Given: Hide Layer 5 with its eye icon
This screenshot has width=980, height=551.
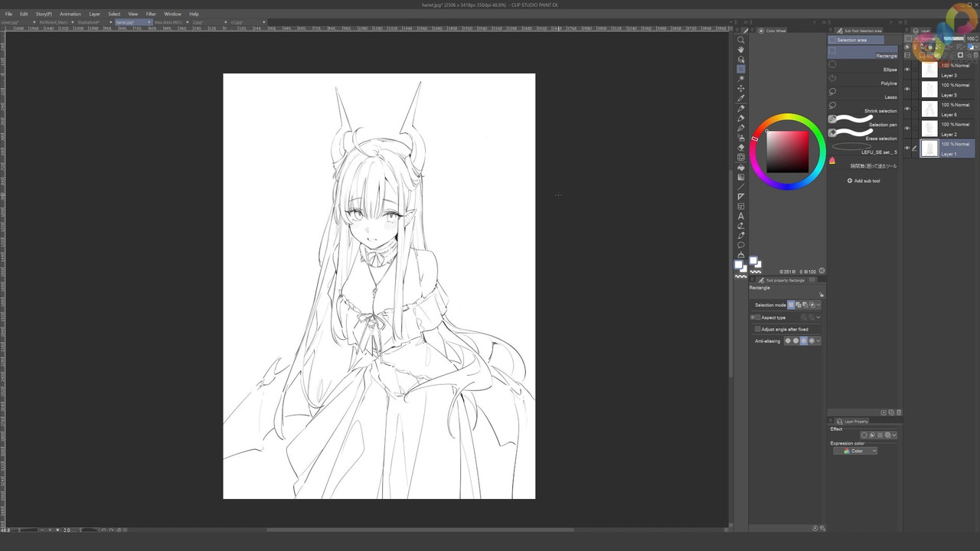Looking at the screenshot, I should click(907, 90).
